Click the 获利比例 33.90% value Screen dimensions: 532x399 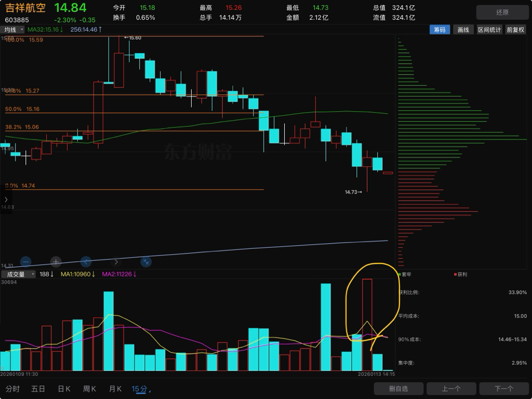[x=517, y=292]
